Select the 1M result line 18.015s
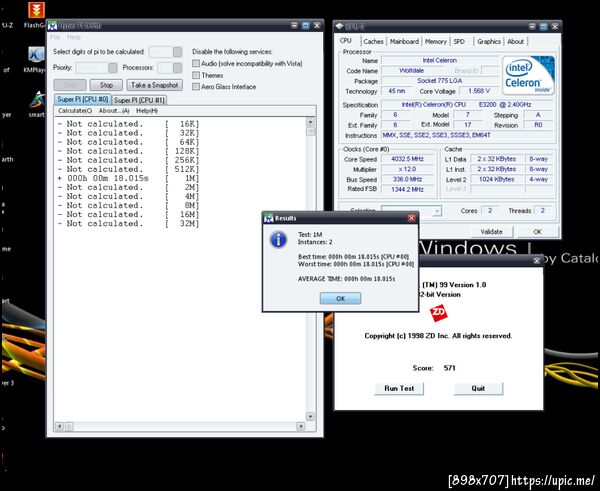This screenshot has height=491, width=600. (x=128, y=178)
